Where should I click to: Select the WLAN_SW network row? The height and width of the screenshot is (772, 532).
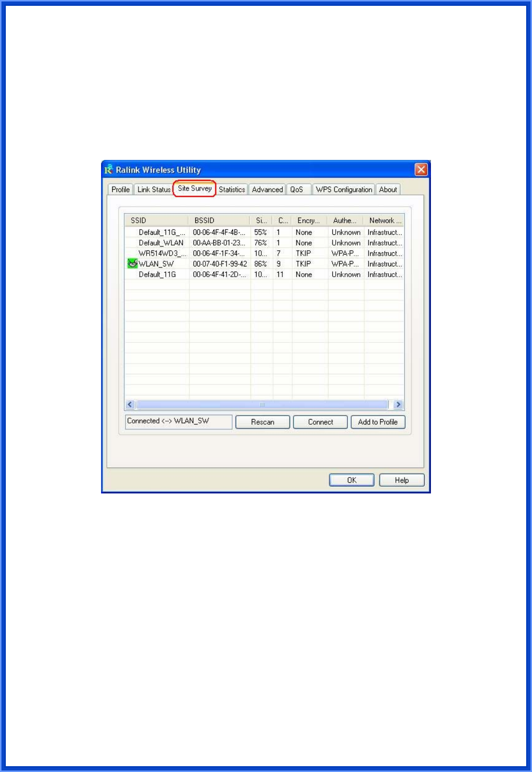[264, 264]
